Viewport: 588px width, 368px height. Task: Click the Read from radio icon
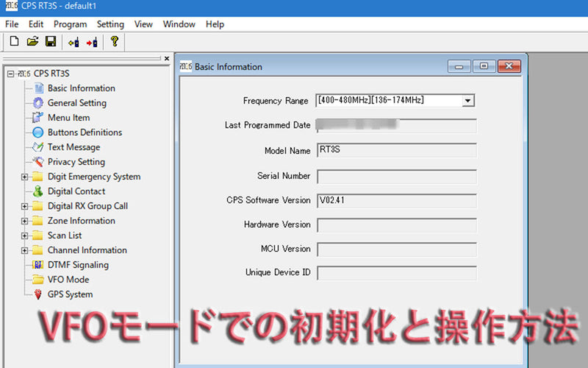coord(73,42)
